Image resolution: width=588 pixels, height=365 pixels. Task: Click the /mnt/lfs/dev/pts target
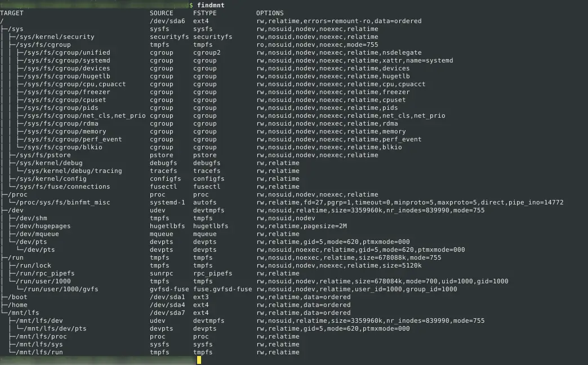55,328
